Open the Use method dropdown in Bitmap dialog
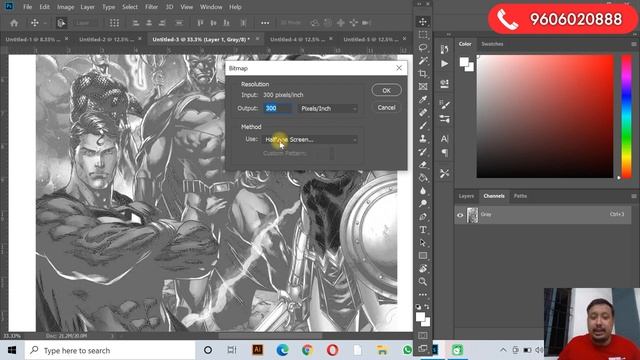 (x=310, y=140)
